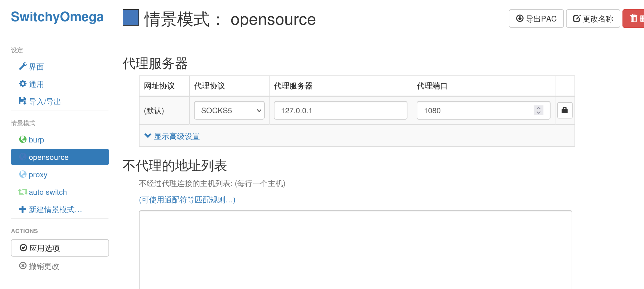Image resolution: width=644 pixels, height=289 pixels.
Task: Export PAC file with 导出PAC button
Action: [x=536, y=19]
